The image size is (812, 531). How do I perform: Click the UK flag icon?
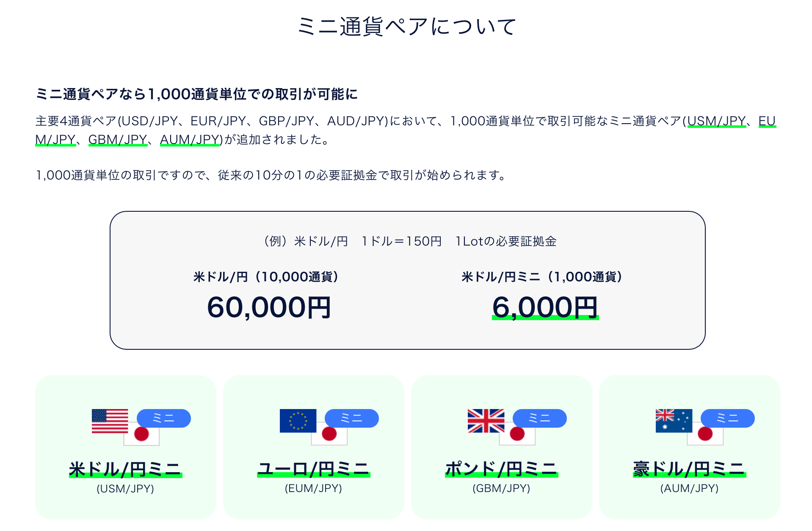(486, 420)
